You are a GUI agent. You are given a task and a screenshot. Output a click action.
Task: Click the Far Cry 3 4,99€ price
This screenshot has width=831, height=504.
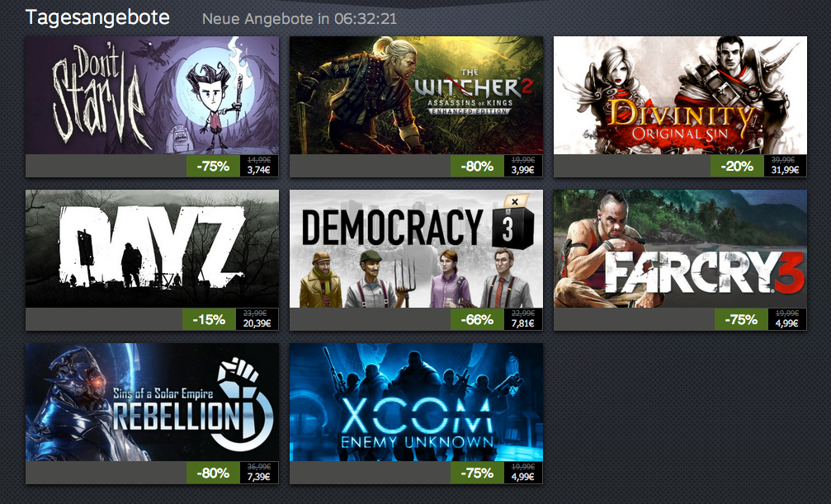click(787, 323)
